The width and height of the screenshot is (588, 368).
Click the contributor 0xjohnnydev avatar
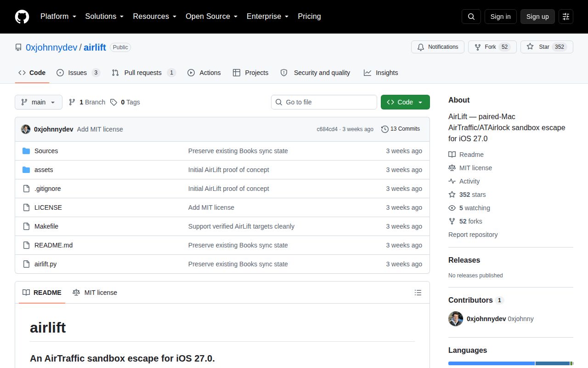click(x=456, y=319)
